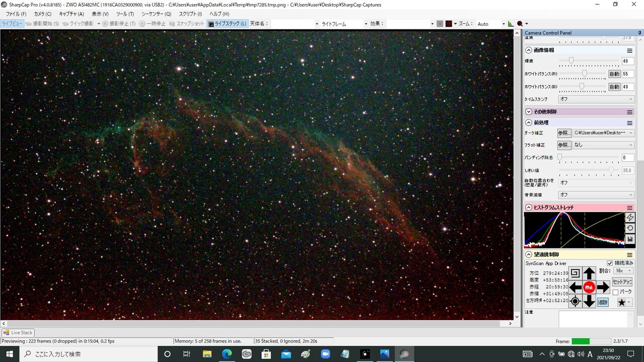Reset histogram stretch with circular arrow icon
Viewport: 644px width, 362px height.
click(x=630, y=228)
